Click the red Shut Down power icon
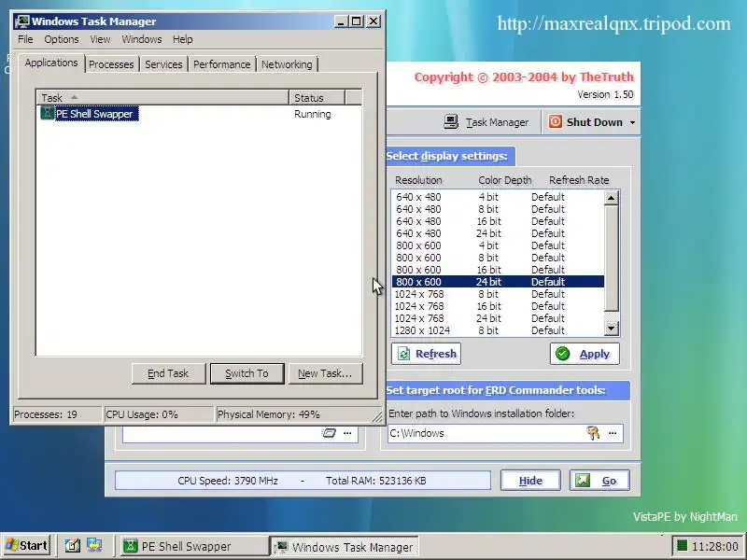 (x=555, y=122)
